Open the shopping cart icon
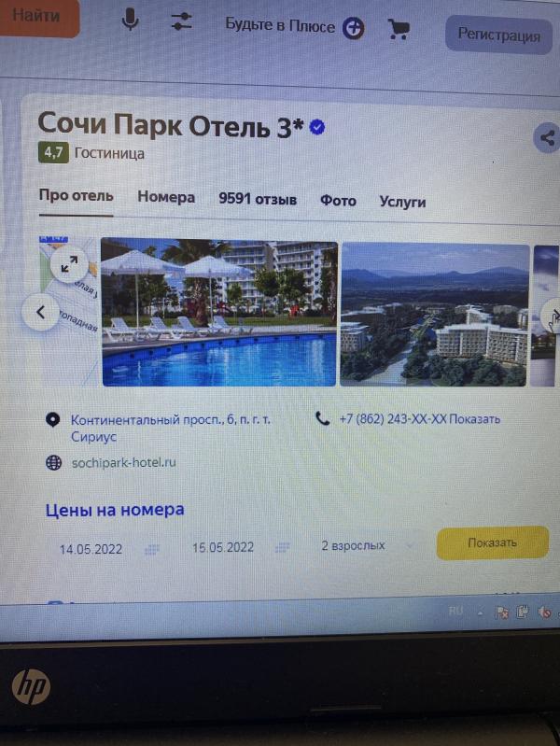 click(x=399, y=30)
